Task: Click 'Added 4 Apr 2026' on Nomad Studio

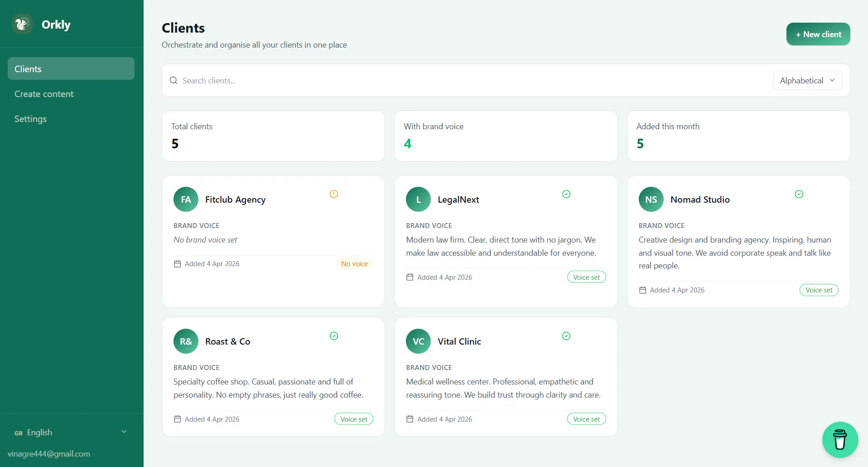Action: pyautogui.click(x=677, y=290)
